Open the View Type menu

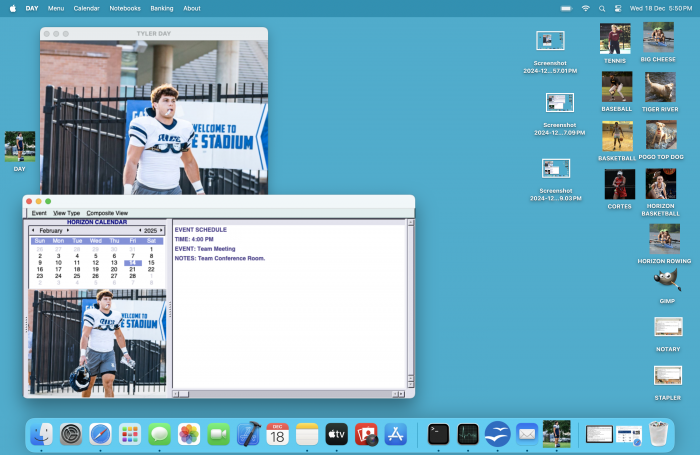67,213
